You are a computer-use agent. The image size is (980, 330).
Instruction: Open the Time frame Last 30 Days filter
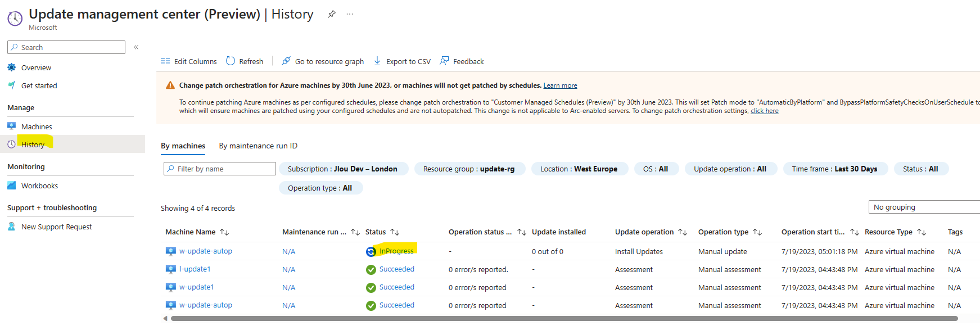click(835, 169)
